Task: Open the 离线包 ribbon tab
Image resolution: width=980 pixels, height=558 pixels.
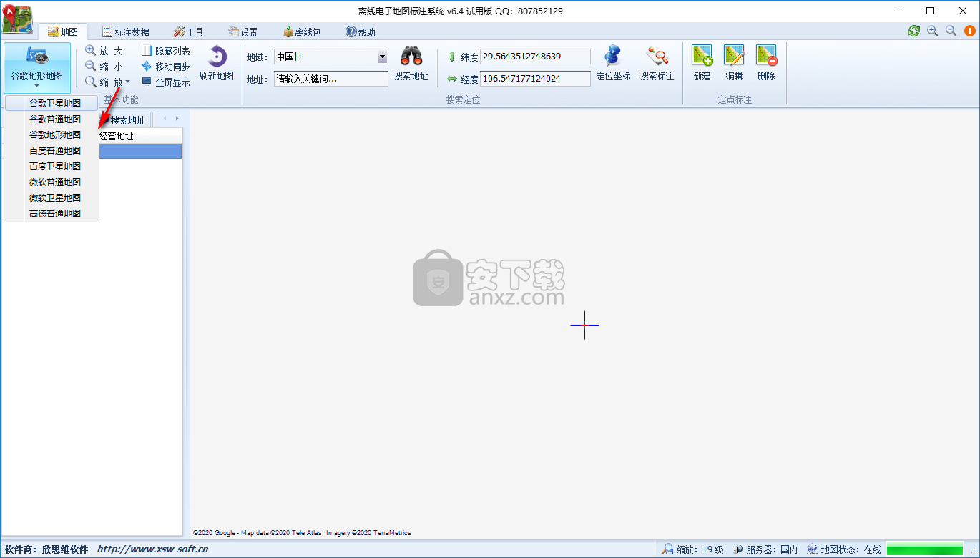Action: 302,31
